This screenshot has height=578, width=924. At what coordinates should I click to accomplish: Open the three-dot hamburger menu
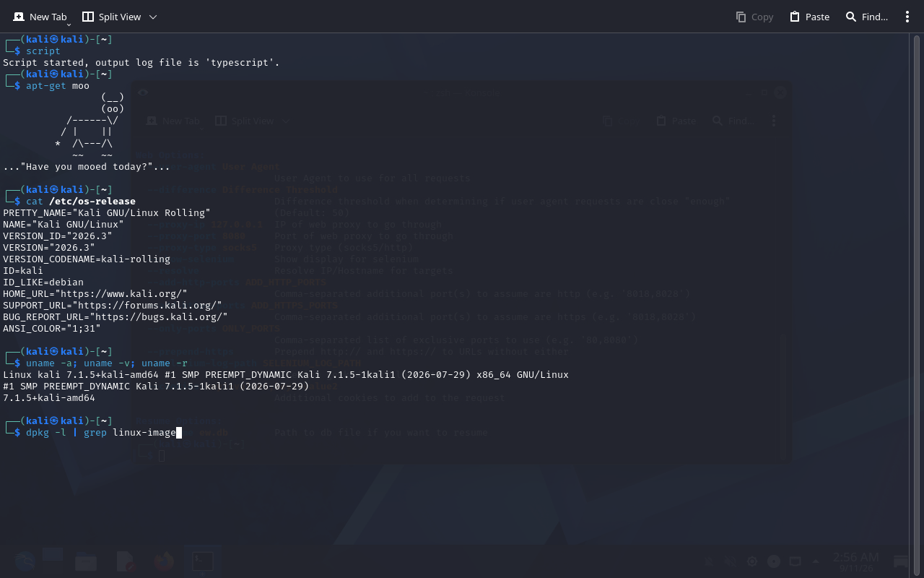point(907,17)
